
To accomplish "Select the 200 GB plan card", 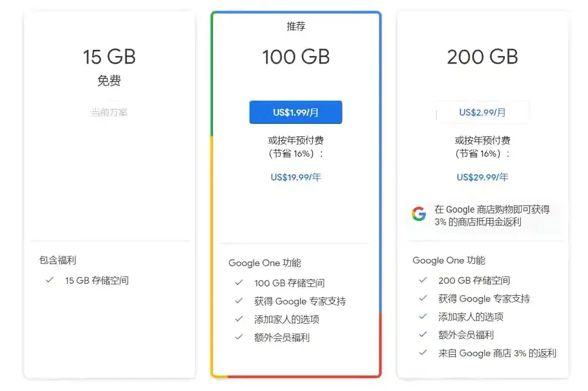I will point(483,57).
